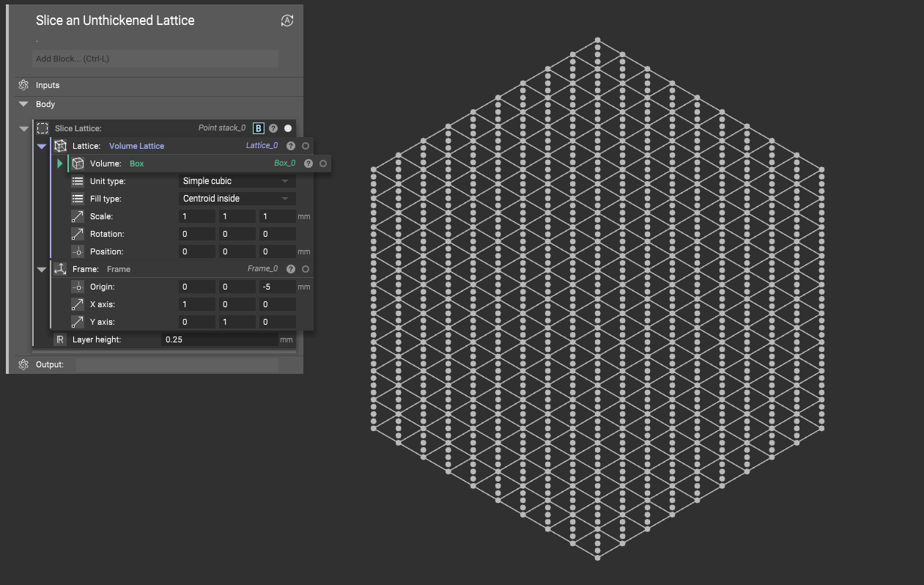924x585 pixels.
Task: Open the Fill type Centroid inside dropdown
Action: (237, 199)
